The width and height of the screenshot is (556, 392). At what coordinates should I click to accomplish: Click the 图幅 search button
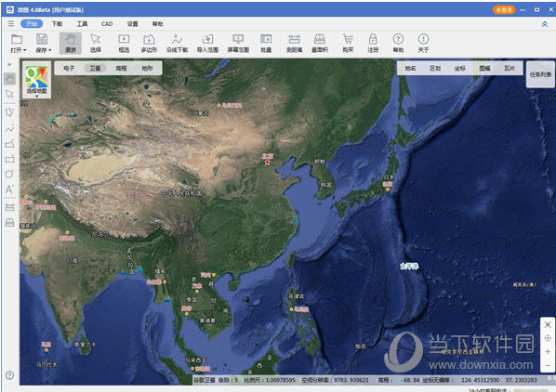(484, 68)
